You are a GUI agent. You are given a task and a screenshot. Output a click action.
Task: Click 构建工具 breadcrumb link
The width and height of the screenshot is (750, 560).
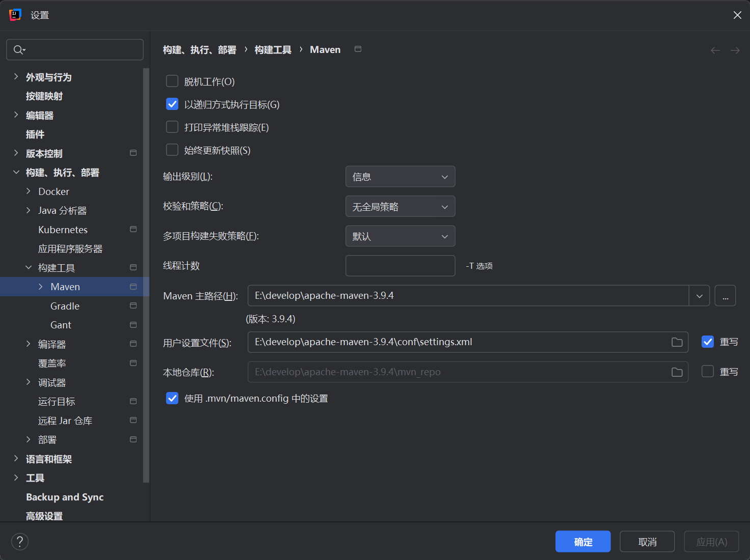tap(273, 50)
